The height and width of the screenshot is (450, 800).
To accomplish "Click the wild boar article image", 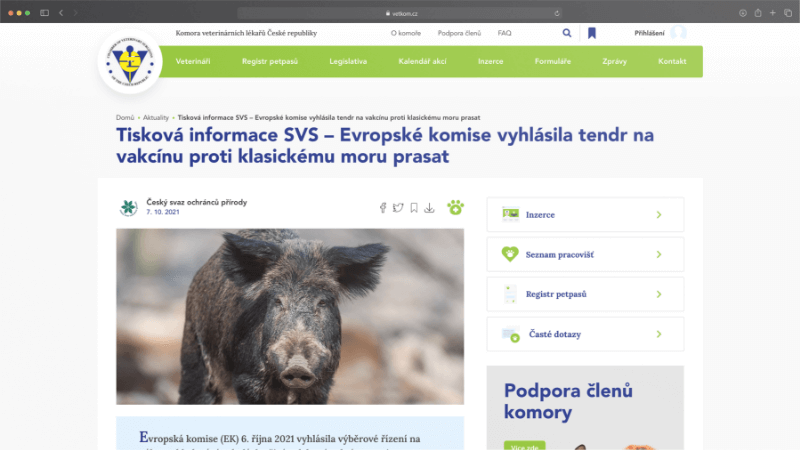I will point(290,316).
